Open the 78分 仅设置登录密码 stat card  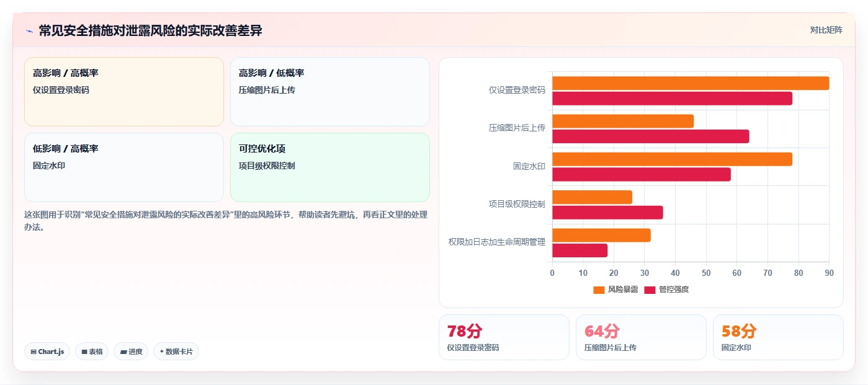tap(504, 337)
